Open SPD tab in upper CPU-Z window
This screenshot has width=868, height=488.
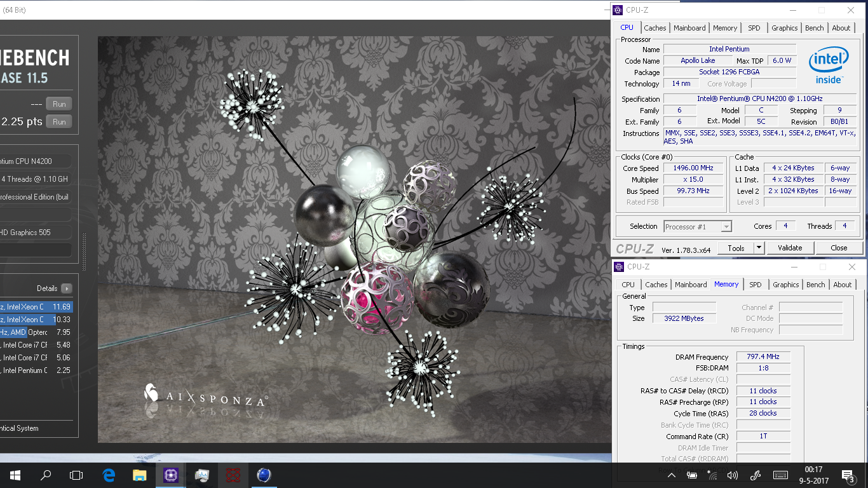click(x=754, y=28)
